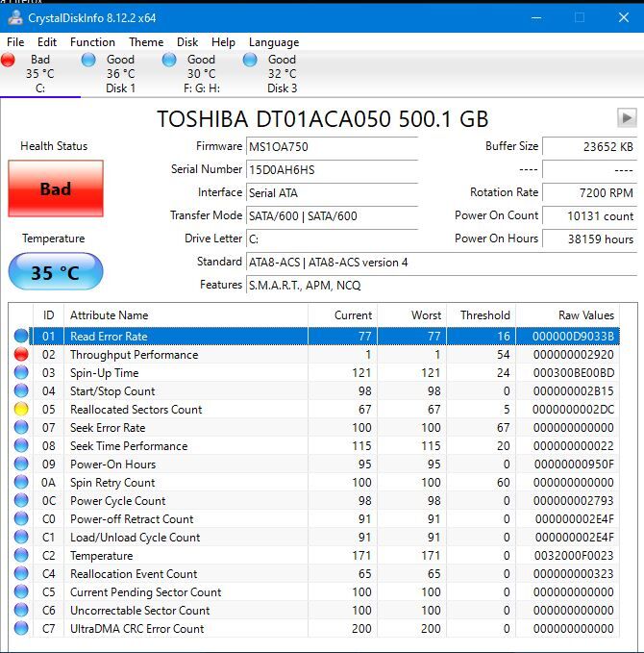This screenshot has width=644, height=653.
Task: Click the Standard field ATA8-ACS version 4
Action: click(442, 262)
